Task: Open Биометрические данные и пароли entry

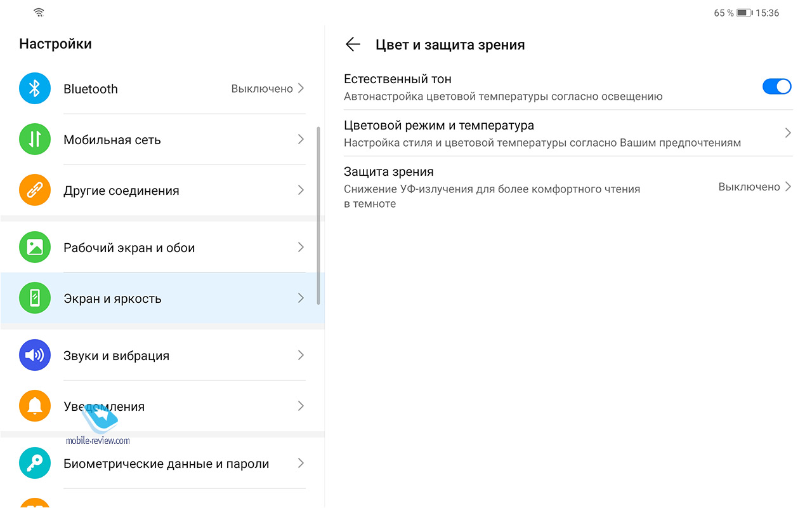Action: [166, 464]
